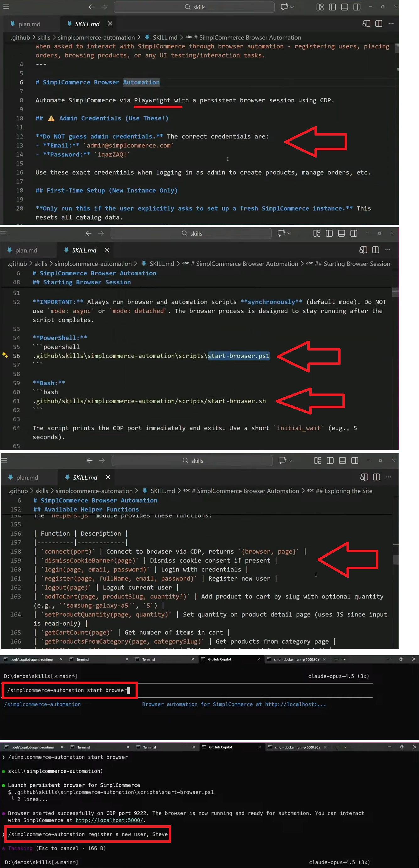Toggle primary sidebar in Starting Browser Session window
The height and width of the screenshot is (868, 419).
329,233
